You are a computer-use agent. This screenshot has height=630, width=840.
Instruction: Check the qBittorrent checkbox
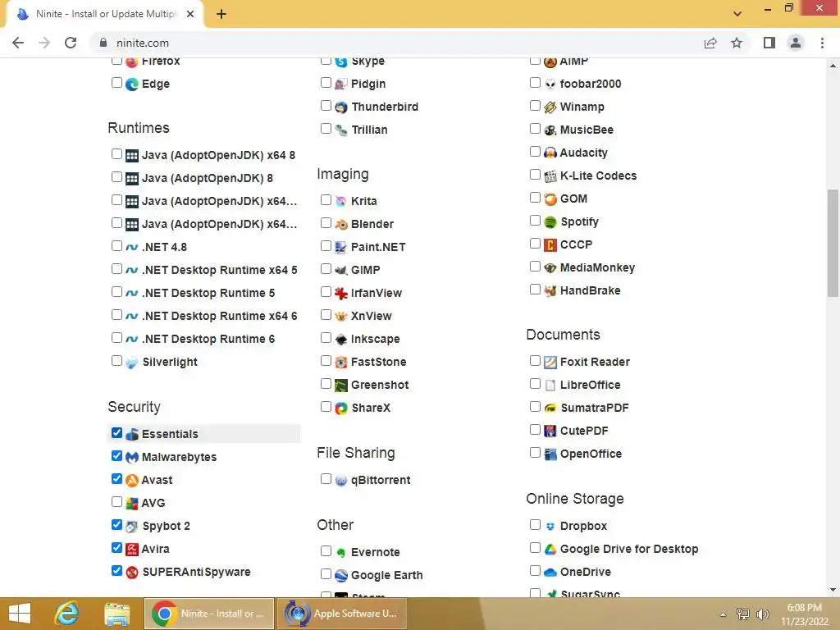pyautogui.click(x=326, y=479)
